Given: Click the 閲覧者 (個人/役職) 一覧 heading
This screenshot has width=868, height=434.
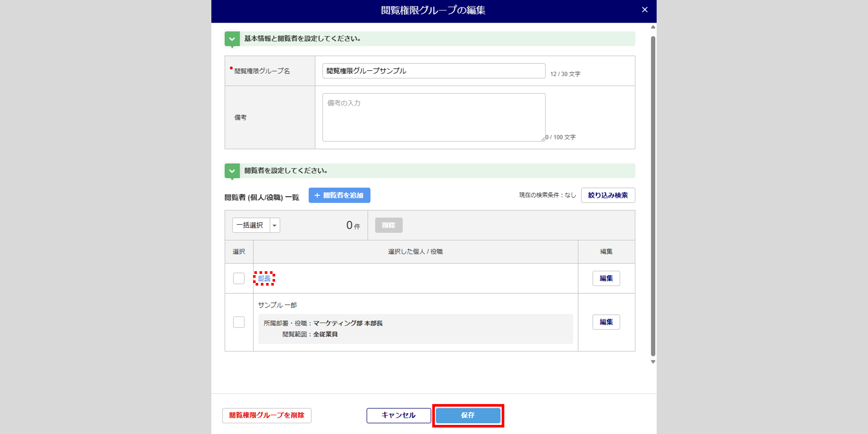Looking at the screenshot, I should (x=262, y=197).
